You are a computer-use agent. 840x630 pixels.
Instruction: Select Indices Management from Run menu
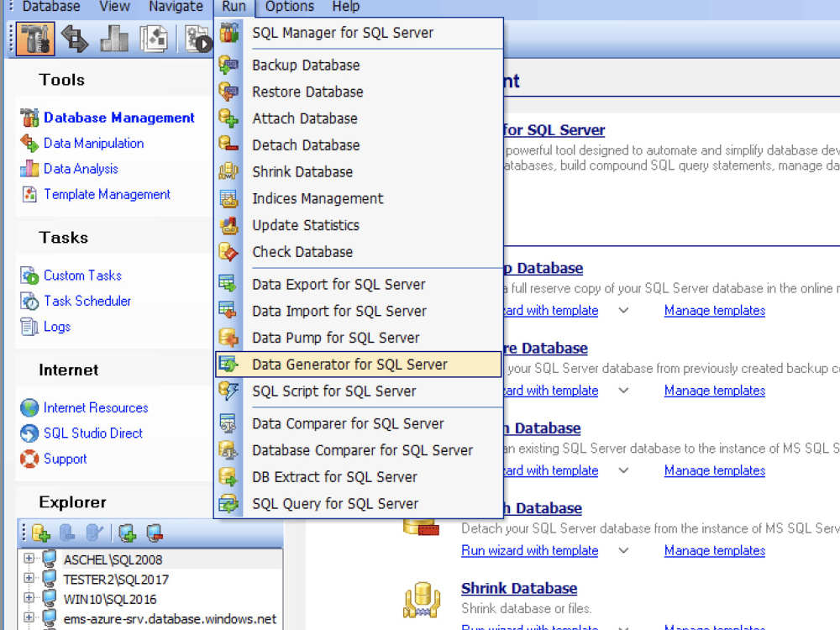tap(359, 199)
